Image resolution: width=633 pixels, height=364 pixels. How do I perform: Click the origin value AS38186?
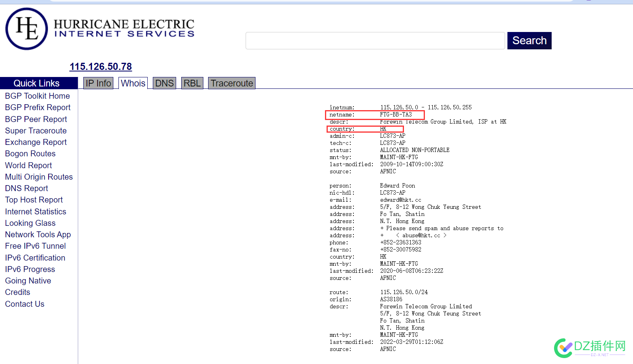point(391,299)
